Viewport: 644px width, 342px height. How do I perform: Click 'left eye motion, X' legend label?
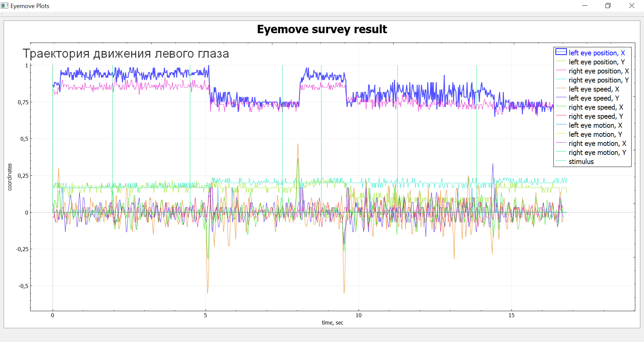595,125
